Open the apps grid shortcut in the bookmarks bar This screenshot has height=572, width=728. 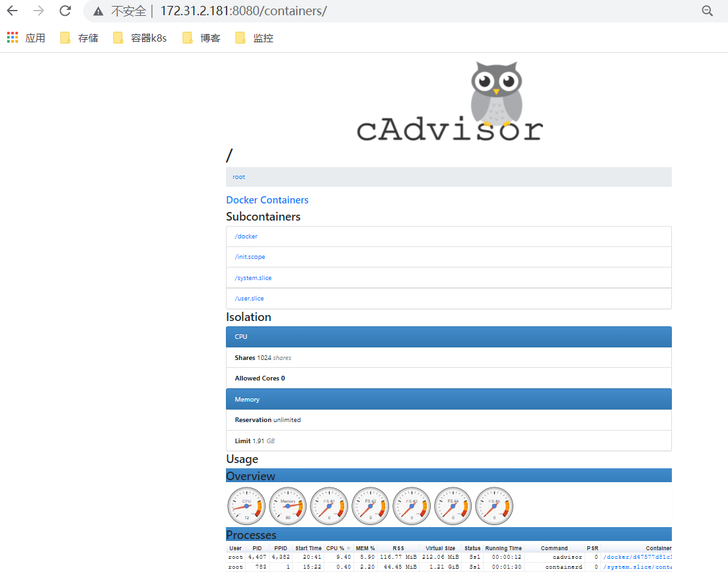click(x=13, y=38)
